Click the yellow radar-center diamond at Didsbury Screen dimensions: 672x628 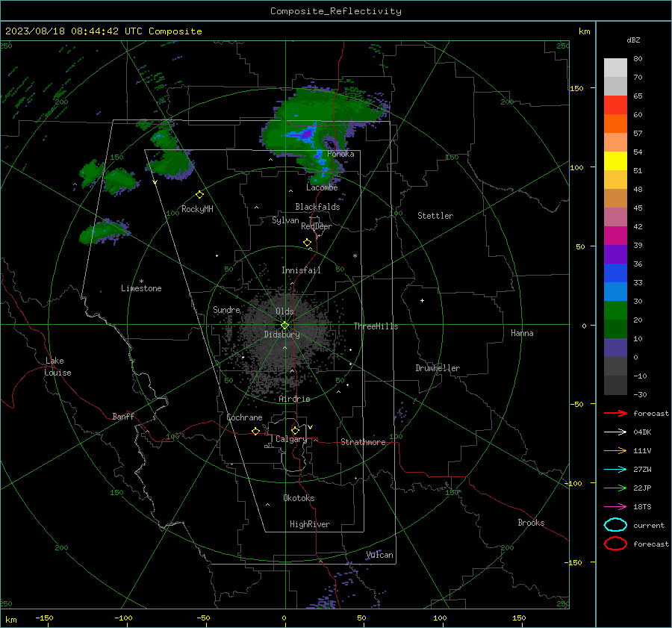click(x=284, y=326)
